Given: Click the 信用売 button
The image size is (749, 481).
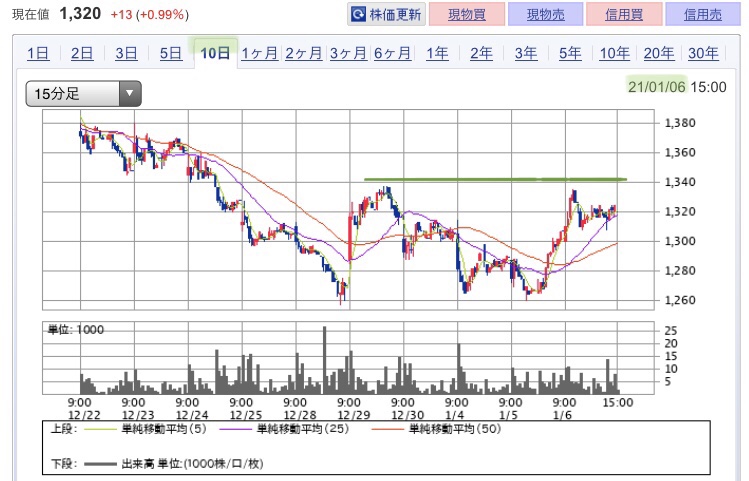Looking at the screenshot, I should pos(703,14).
